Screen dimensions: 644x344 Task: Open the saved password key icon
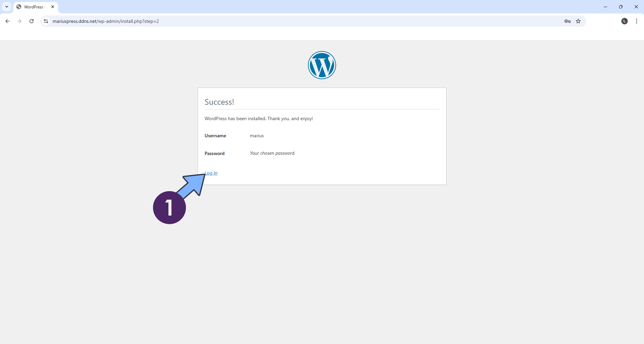tap(568, 21)
